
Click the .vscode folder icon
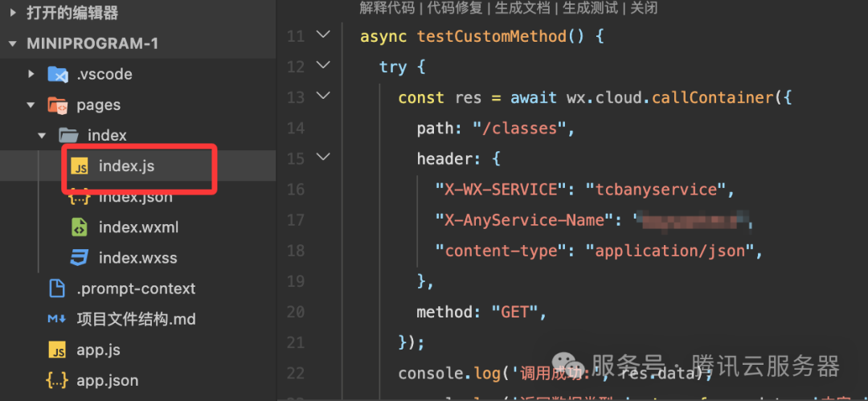tap(58, 74)
